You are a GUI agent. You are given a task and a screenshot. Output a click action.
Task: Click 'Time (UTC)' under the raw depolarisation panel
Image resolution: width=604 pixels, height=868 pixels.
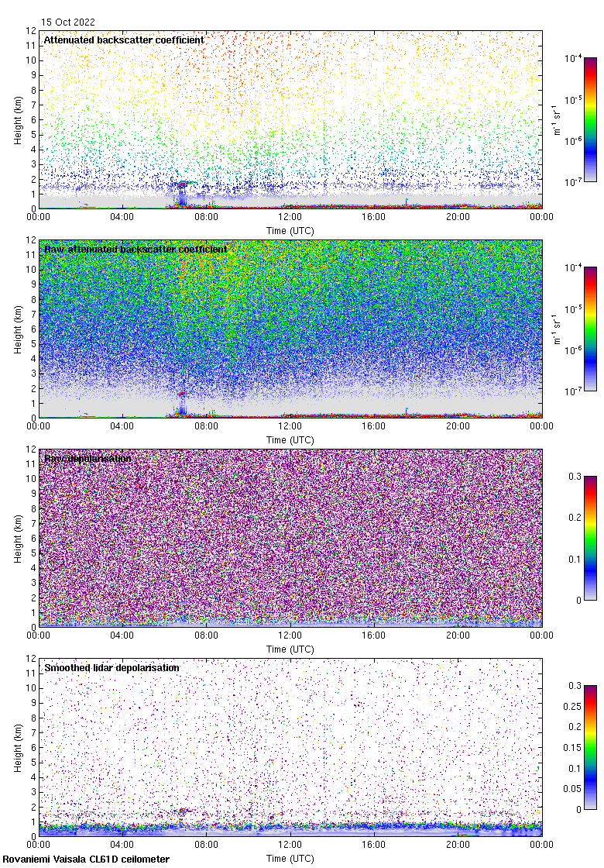[290, 649]
